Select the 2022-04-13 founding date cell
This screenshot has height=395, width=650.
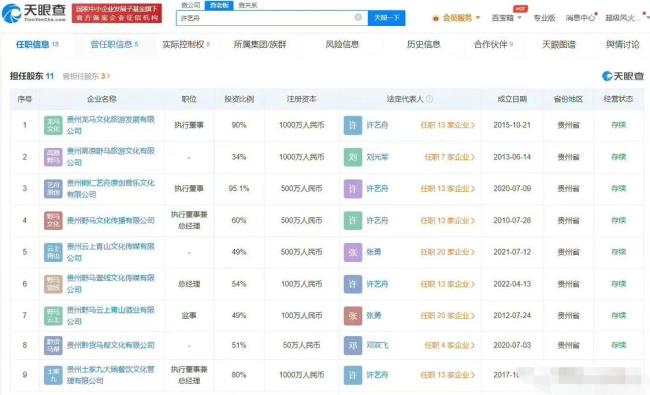click(x=512, y=284)
